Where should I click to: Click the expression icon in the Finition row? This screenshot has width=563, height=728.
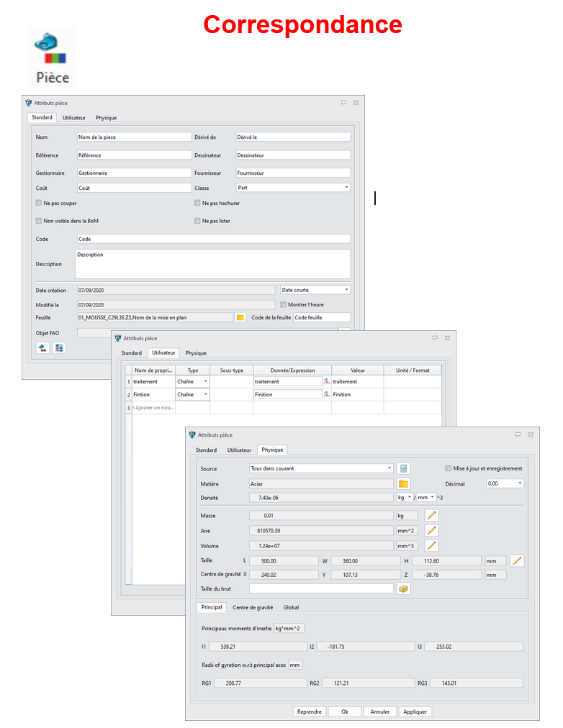[x=327, y=394]
